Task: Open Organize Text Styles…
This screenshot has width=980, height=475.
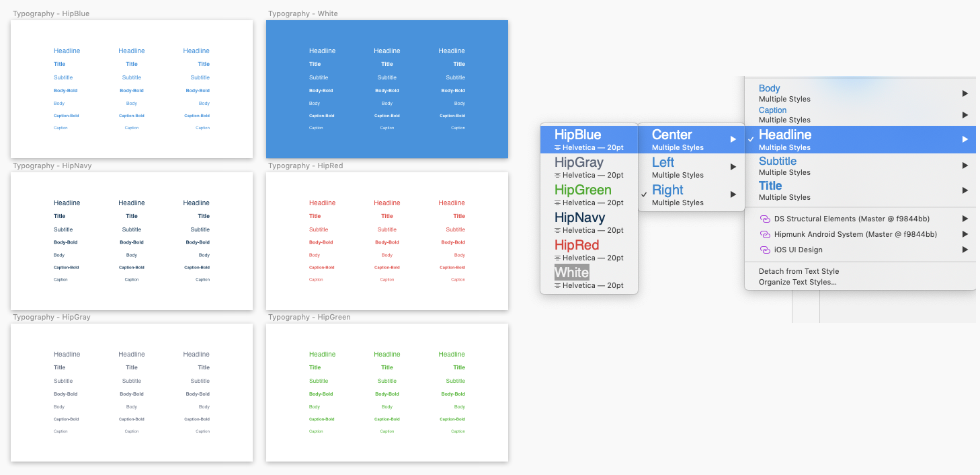Action: pos(798,282)
